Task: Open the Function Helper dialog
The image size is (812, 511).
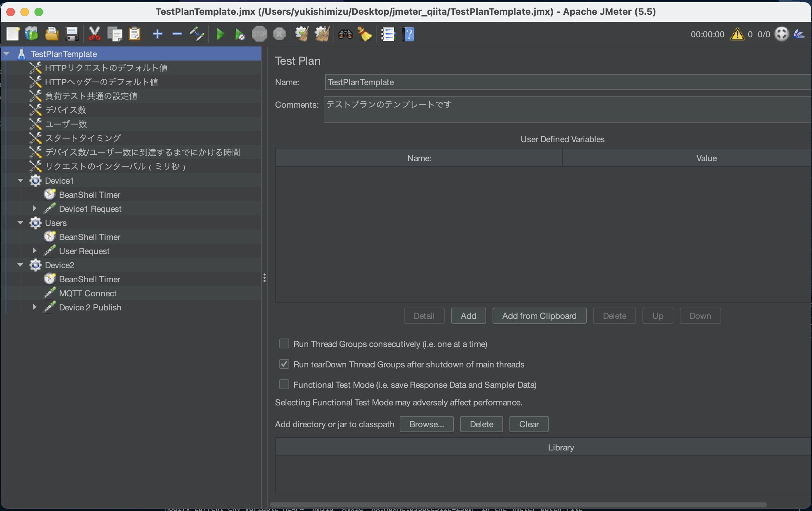Action: point(387,34)
